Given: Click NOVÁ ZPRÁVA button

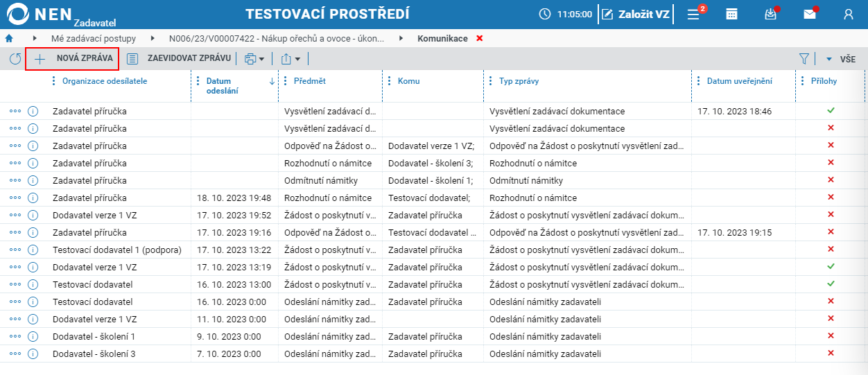Looking at the screenshot, I should [73, 59].
